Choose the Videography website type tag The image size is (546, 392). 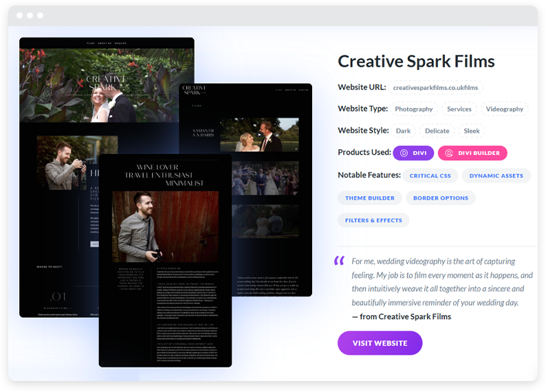point(504,109)
